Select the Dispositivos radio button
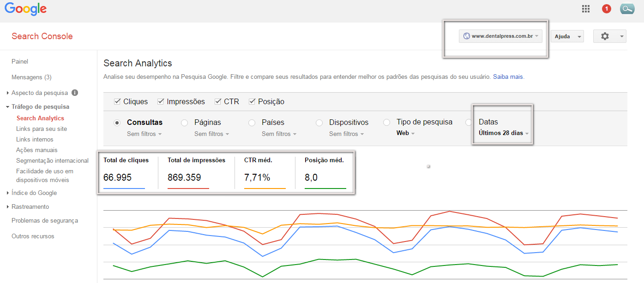 click(319, 123)
